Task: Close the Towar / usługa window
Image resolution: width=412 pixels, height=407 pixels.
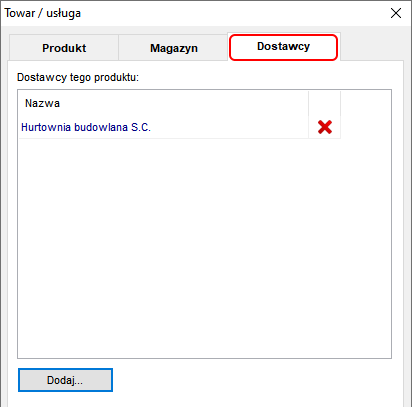Action: [396, 13]
